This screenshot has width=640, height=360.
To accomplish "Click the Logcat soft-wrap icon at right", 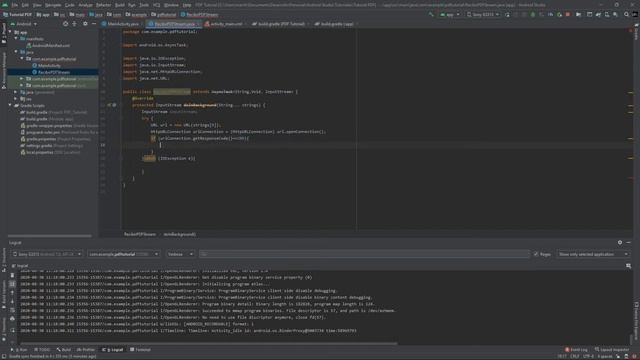I will tap(629, 266).
